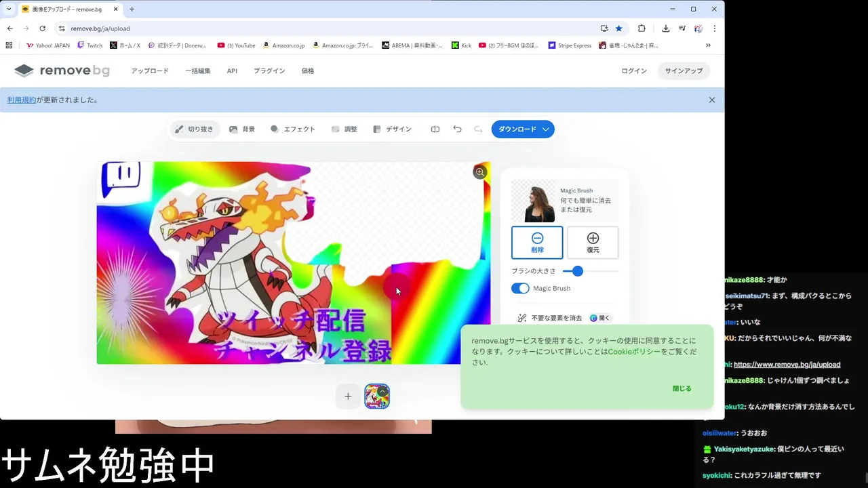Open the Chrome profile avatar

(698, 28)
